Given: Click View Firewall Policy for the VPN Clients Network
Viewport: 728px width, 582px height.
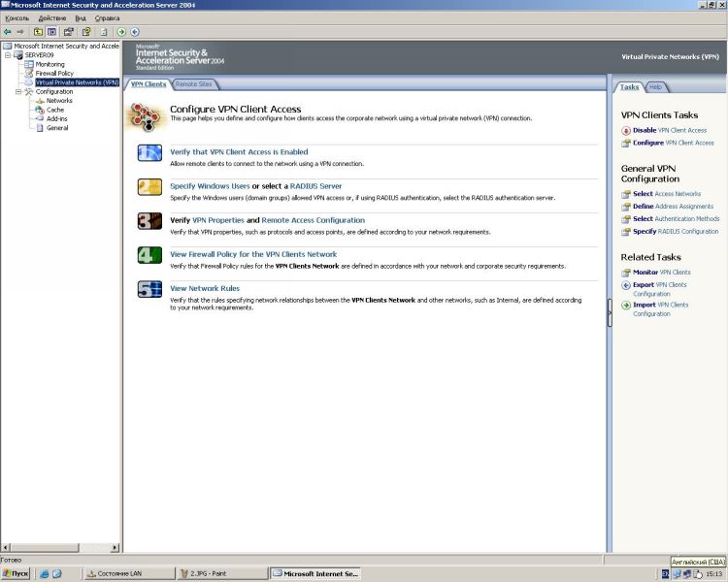Looking at the screenshot, I should (x=253, y=254).
